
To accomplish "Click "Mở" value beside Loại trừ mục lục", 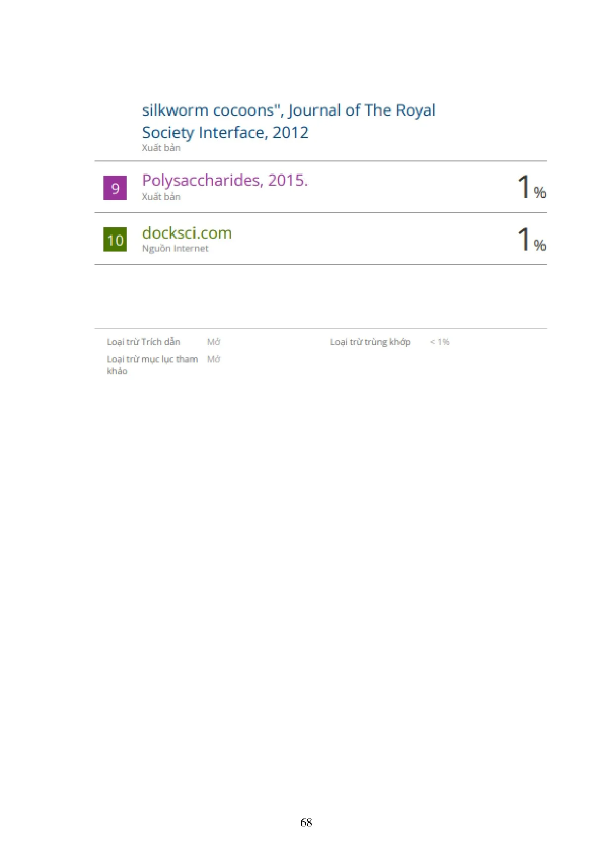I will (x=213, y=359).
